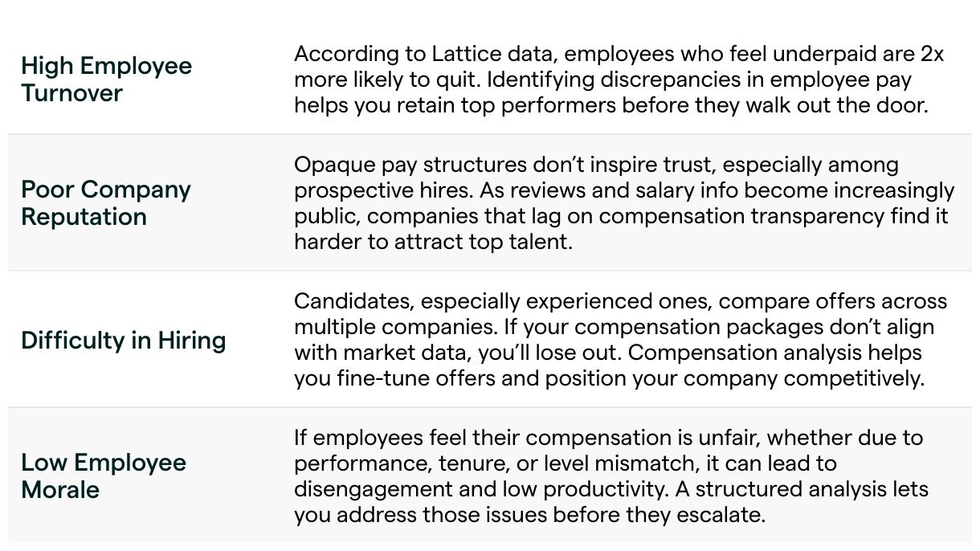Click the Difficulty in Hiring heading
This screenshot has width=980, height=551.
(x=124, y=340)
